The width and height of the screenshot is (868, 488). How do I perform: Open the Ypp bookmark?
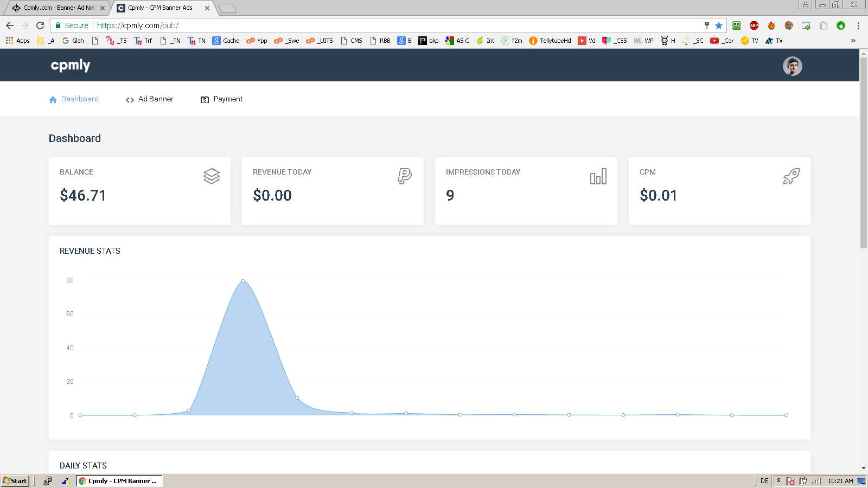point(257,41)
